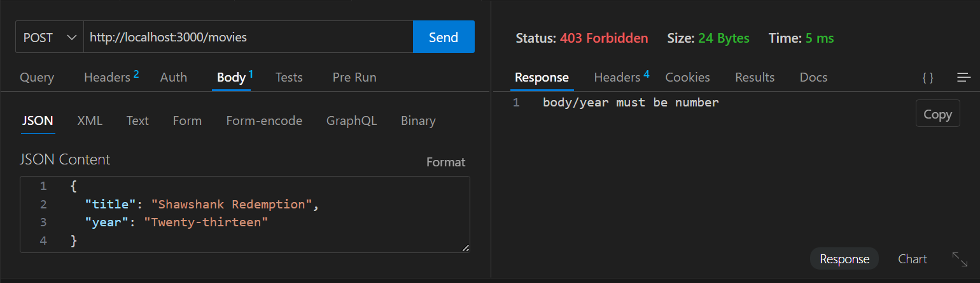Switch to the Query tab

click(x=37, y=77)
